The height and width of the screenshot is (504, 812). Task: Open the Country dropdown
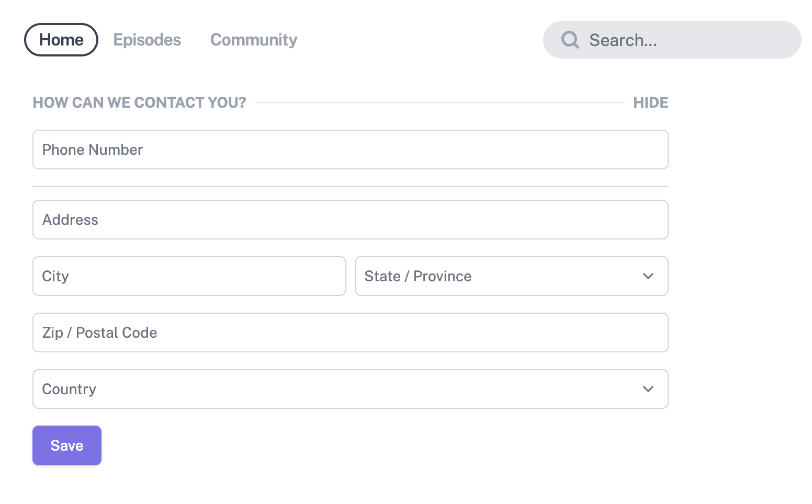pyautogui.click(x=351, y=389)
